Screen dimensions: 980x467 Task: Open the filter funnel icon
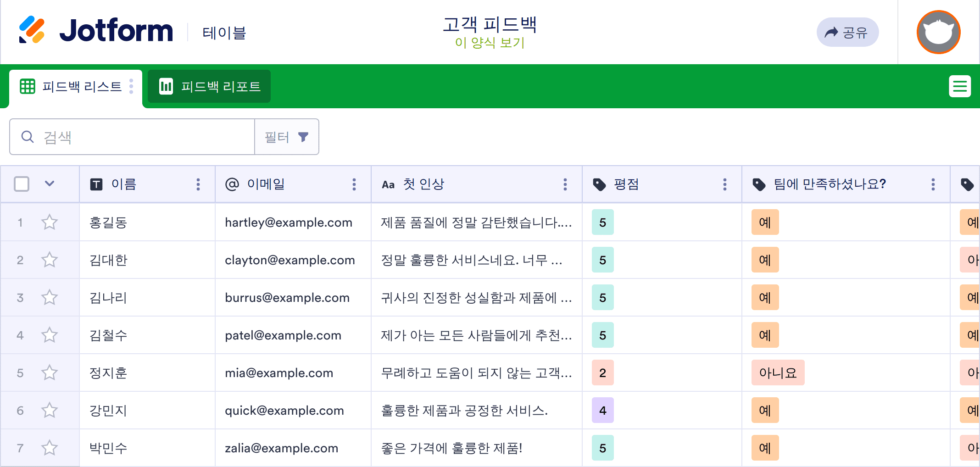(303, 136)
